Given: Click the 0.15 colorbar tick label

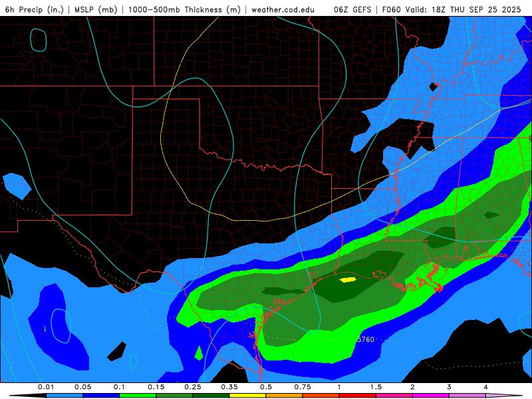Looking at the screenshot, I should (x=156, y=387).
